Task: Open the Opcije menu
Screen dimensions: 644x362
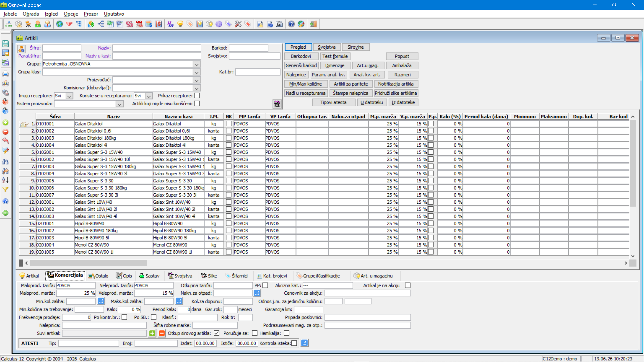Action: [x=71, y=14]
